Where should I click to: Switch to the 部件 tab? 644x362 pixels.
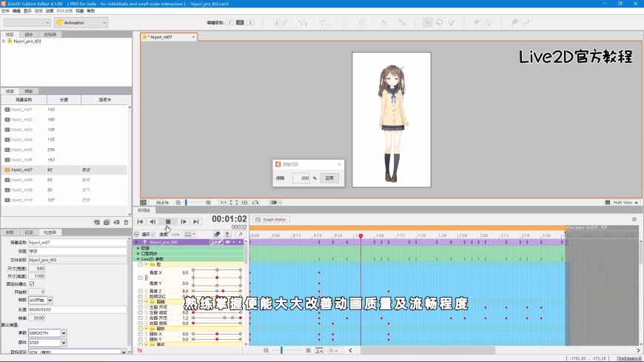[29, 35]
